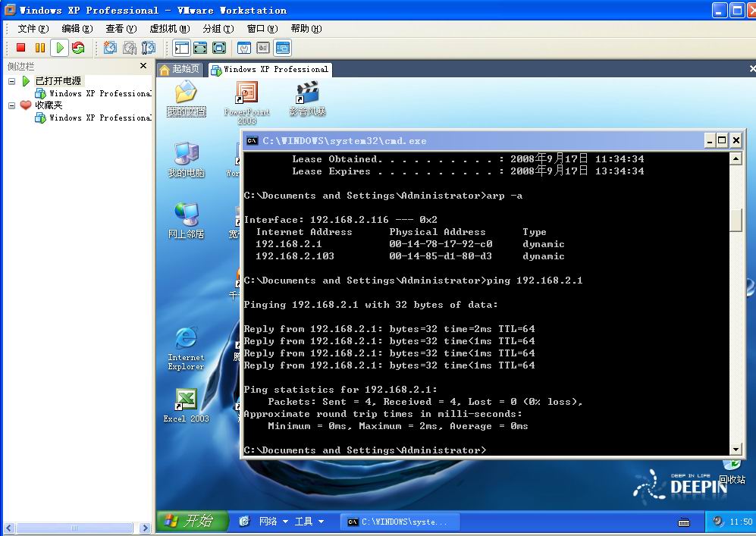Click the 开始 Start button
Screen dimensions: 756x536
coord(192,521)
